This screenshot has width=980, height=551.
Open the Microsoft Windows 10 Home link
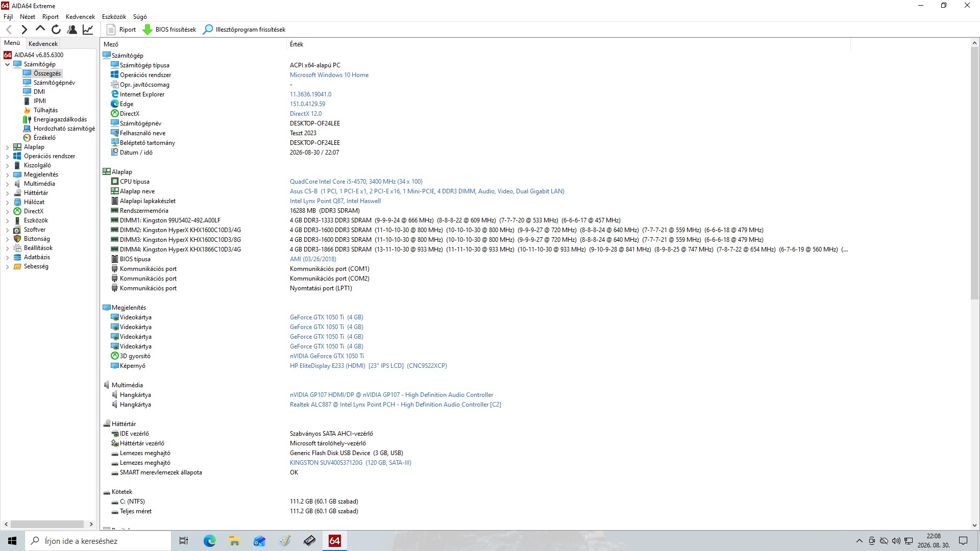click(329, 75)
